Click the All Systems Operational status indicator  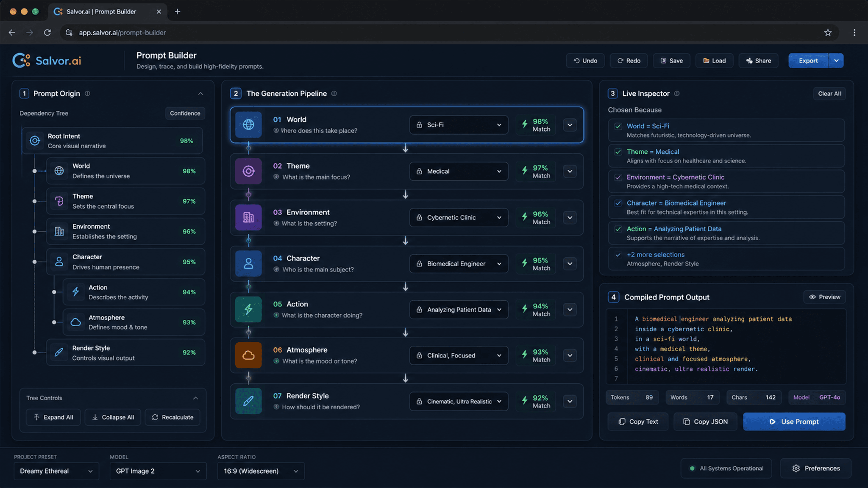(726, 468)
